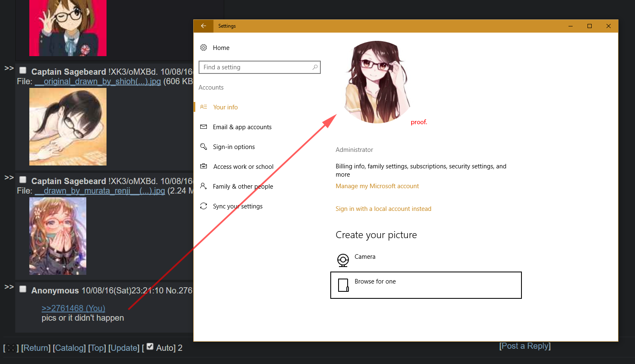Click the search magnifier in Find a setting

click(x=315, y=67)
